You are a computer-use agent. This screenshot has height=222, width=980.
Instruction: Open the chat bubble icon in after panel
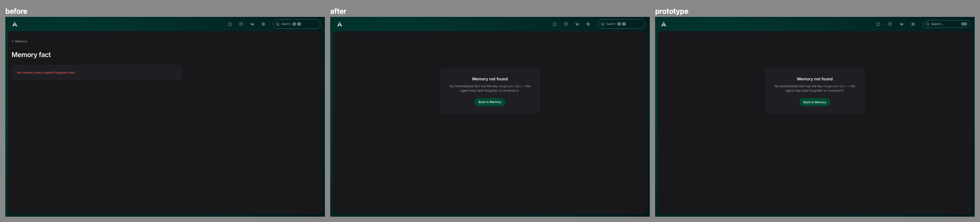tap(555, 24)
